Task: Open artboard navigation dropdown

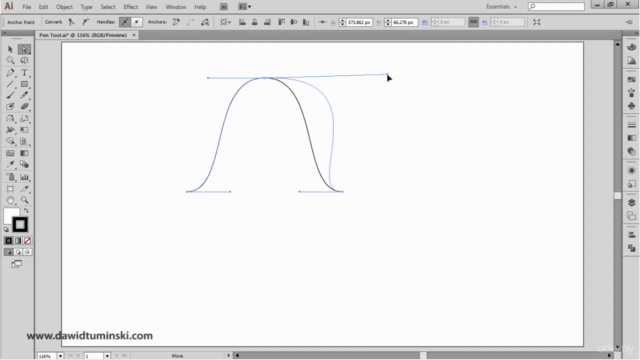Action: [x=107, y=356]
